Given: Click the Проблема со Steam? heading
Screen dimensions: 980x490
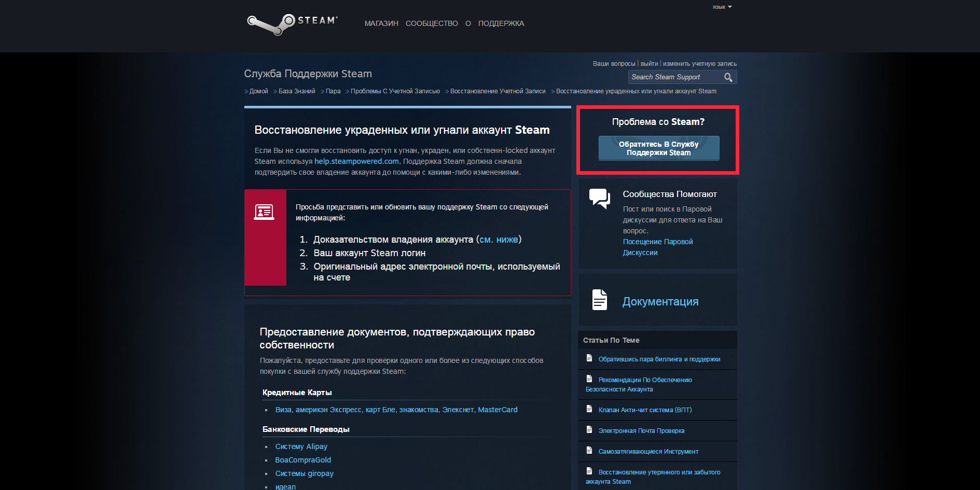Looking at the screenshot, I should click(658, 122).
